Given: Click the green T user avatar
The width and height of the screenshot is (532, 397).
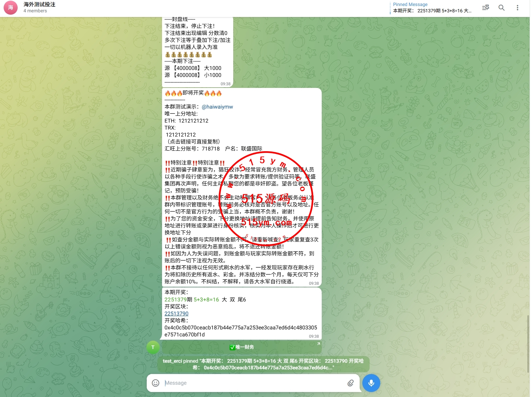Looking at the screenshot, I should (x=153, y=347).
